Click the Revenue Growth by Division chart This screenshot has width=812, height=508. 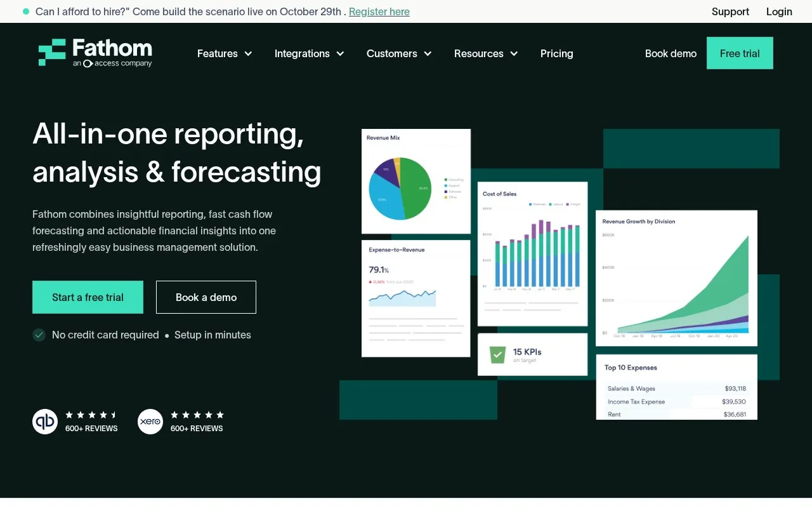point(676,278)
